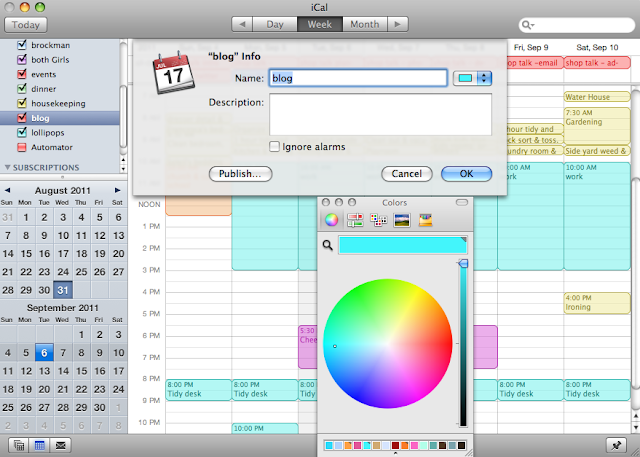The width and height of the screenshot is (640, 457).
Task: Switch to Week view
Action: point(320,24)
